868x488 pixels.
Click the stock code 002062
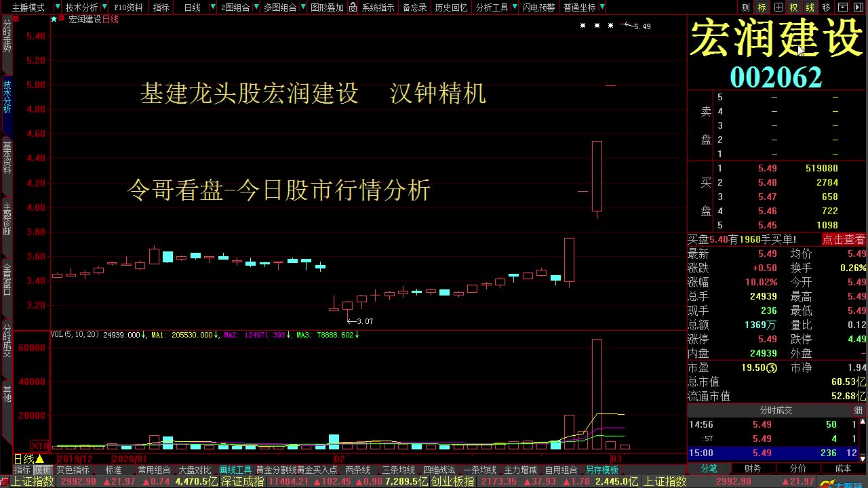tap(776, 77)
